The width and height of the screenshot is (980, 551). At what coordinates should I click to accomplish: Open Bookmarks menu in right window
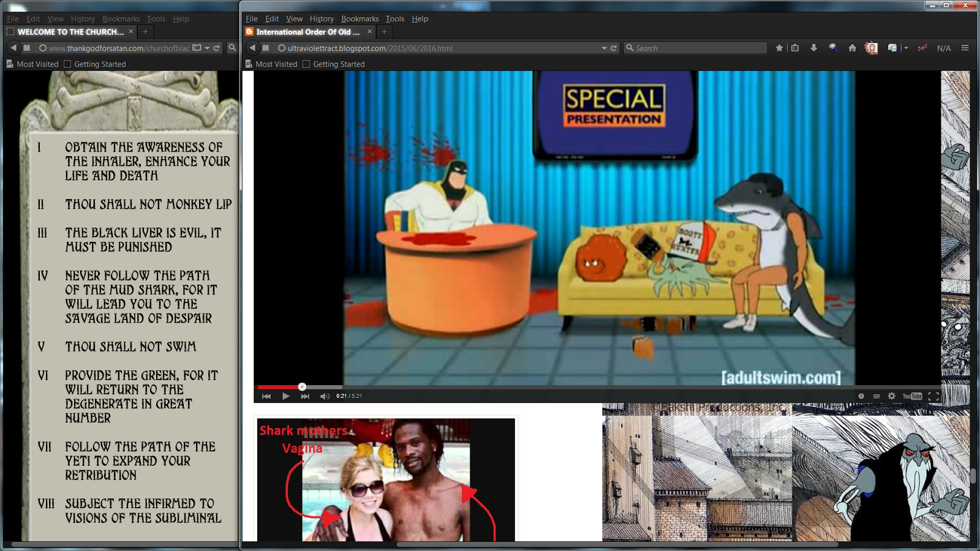[x=360, y=19]
